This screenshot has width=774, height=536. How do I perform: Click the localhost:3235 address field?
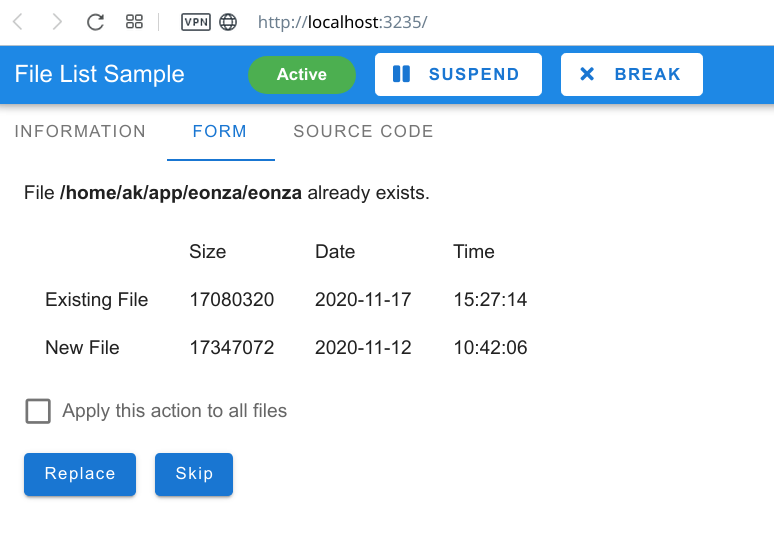pyautogui.click(x=343, y=22)
